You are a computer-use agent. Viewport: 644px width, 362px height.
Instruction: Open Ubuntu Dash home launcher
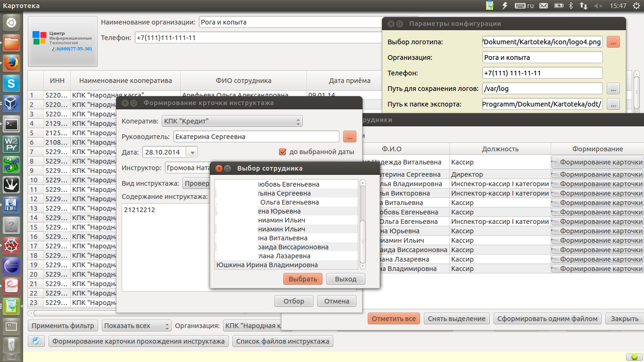click(11, 23)
